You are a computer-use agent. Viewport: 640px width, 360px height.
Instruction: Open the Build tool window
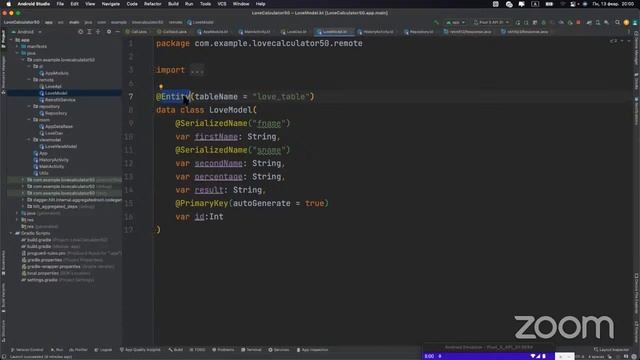click(x=176, y=350)
